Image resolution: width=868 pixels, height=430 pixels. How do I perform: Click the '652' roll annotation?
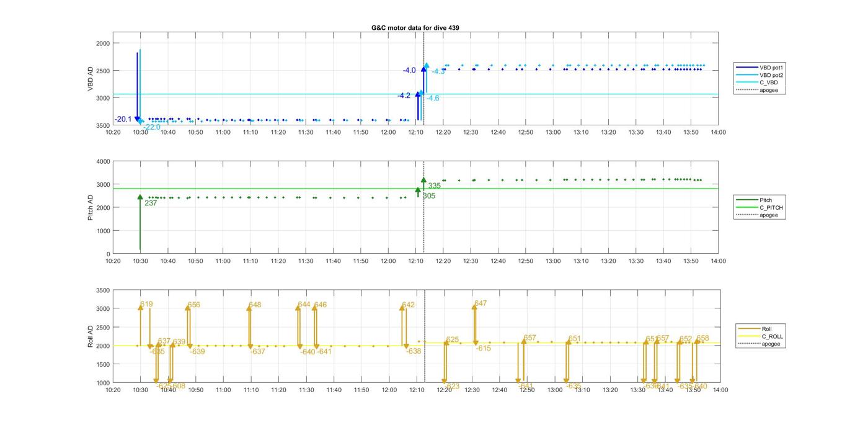click(x=686, y=339)
